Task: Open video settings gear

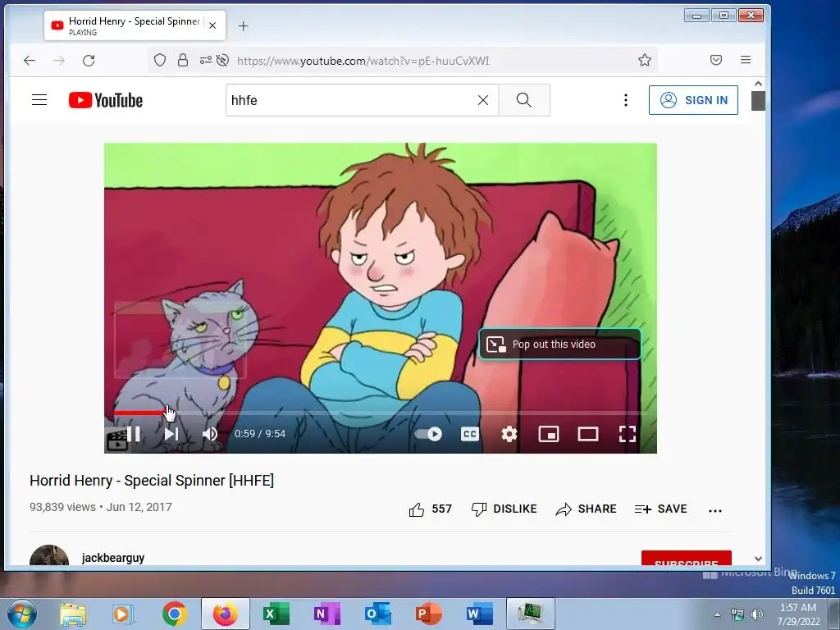Action: [x=509, y=434]
